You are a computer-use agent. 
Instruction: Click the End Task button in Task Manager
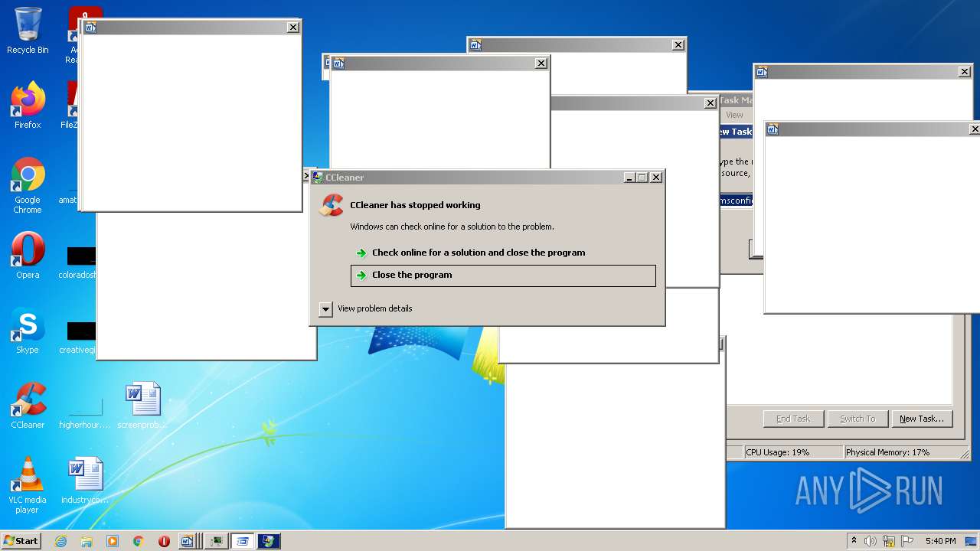(x=793, y=419)
